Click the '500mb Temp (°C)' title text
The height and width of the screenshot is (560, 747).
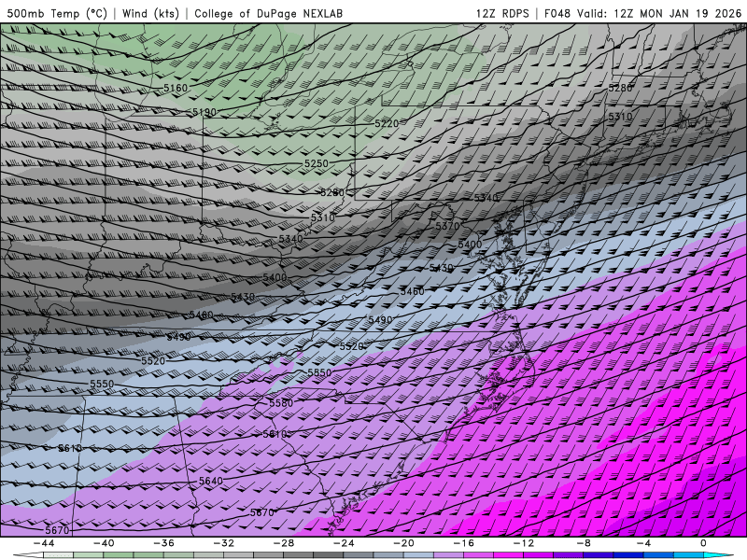click(x=56, y=13)
